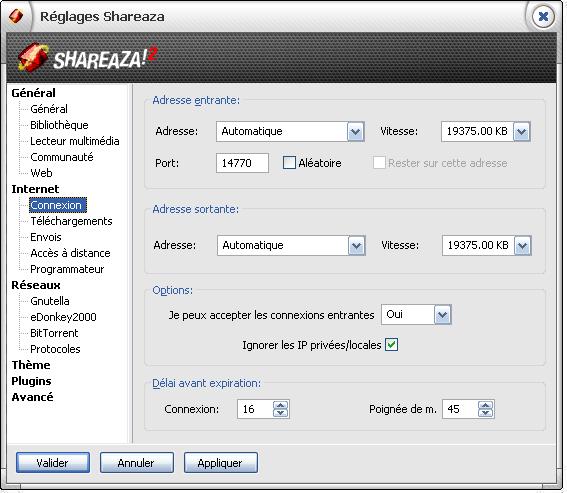Increase Connexion timeout with up arrow
The image size is (567, 493).
click(281, 405)
